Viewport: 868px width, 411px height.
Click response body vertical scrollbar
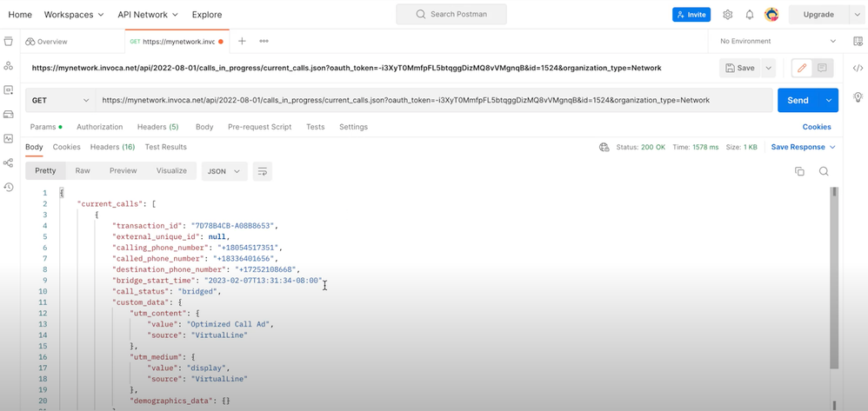coord(834,278)
